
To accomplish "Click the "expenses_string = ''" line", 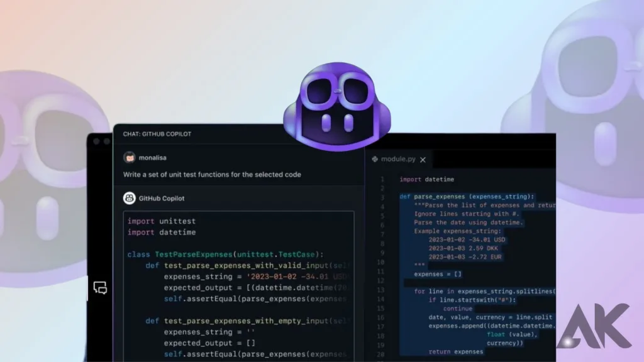I will point(209,332).
